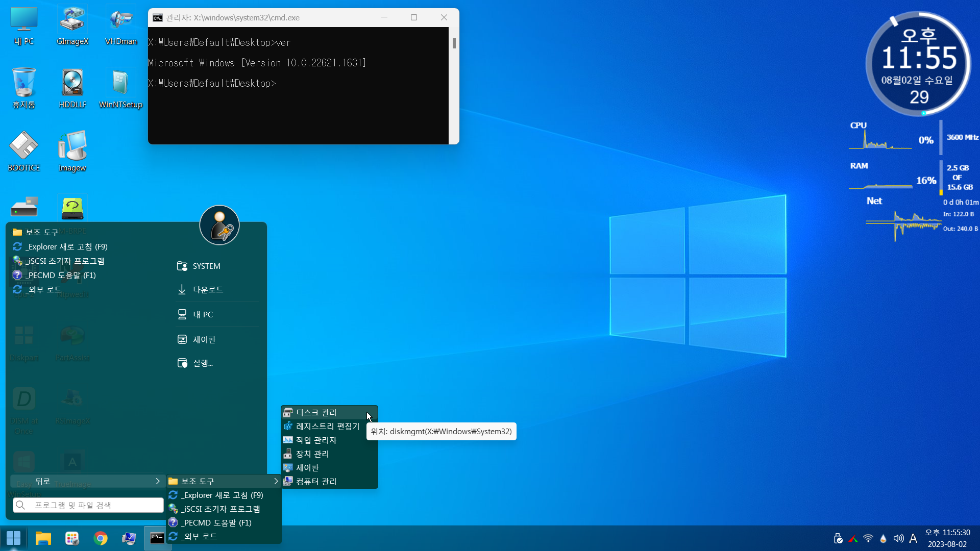Open SYSTEM folder link in start menu
This screenshot has height=551, width=980.
coord(217,266)
